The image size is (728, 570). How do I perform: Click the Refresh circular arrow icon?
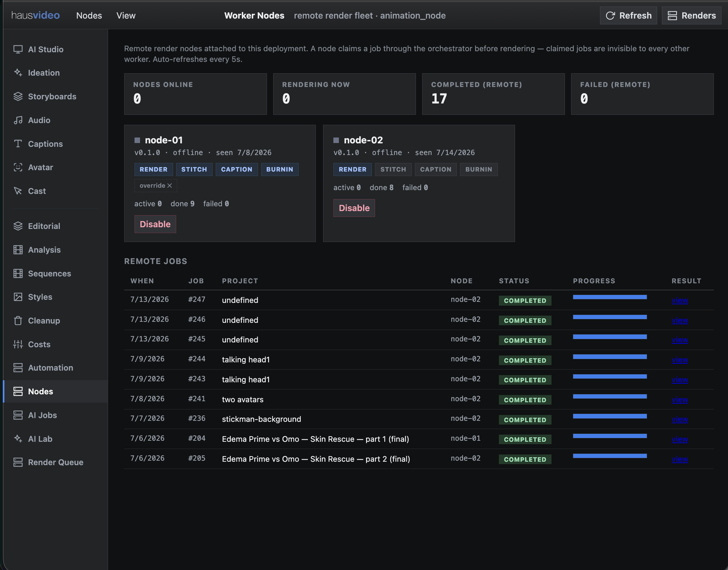[x=610, y=15]
